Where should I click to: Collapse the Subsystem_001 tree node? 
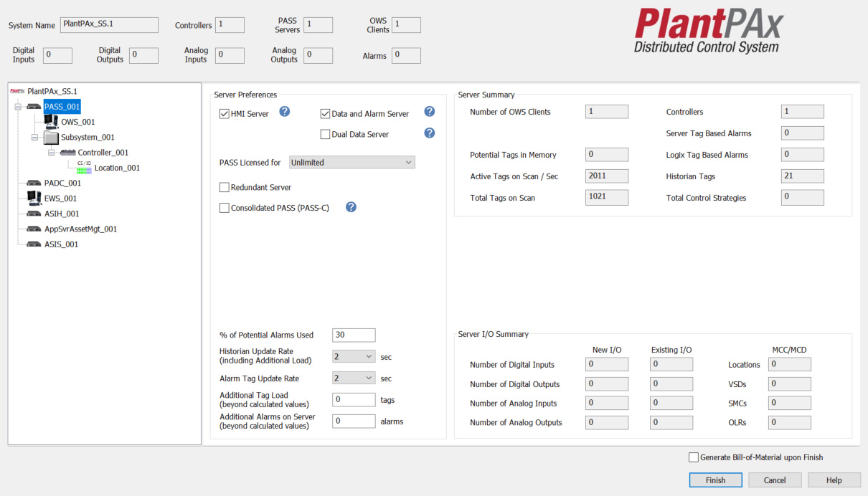point(34,137)
